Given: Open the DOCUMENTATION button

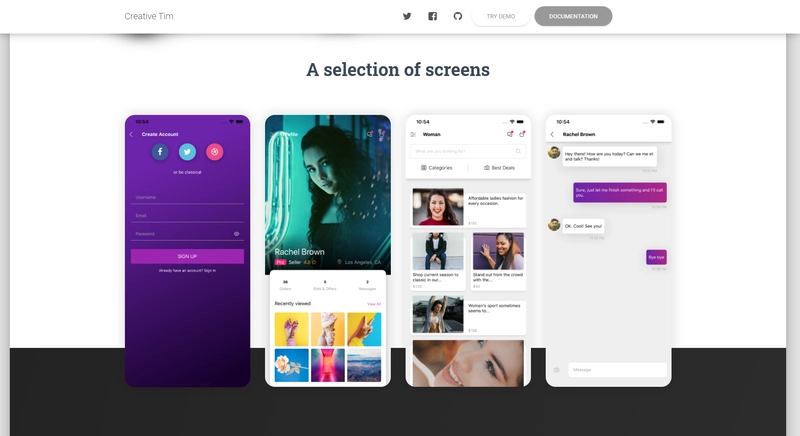Looking at the screenshot, I should [573, 16].
